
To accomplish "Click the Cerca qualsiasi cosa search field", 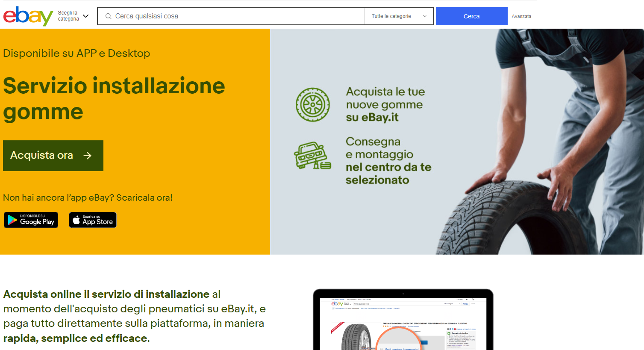I will (x=231, y=16).
